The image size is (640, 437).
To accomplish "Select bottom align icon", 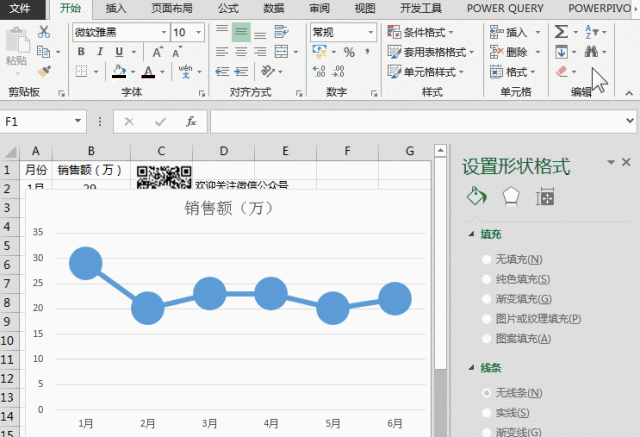I will (x=260, y=33).
